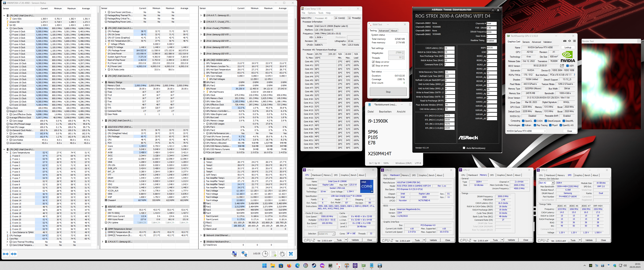Click HWiNFO expand columns arrows icon
This screenshot has width=644, height=270.
tap(5, 254)
